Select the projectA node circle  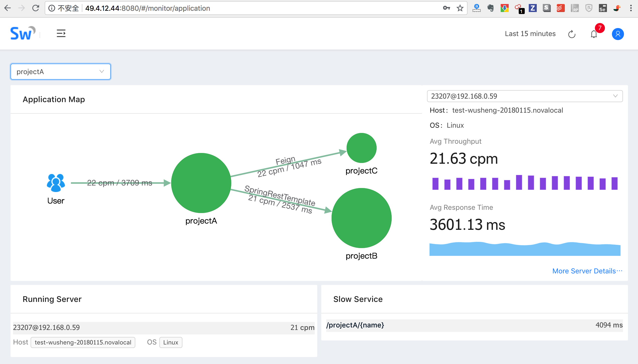tap(201, 183)
